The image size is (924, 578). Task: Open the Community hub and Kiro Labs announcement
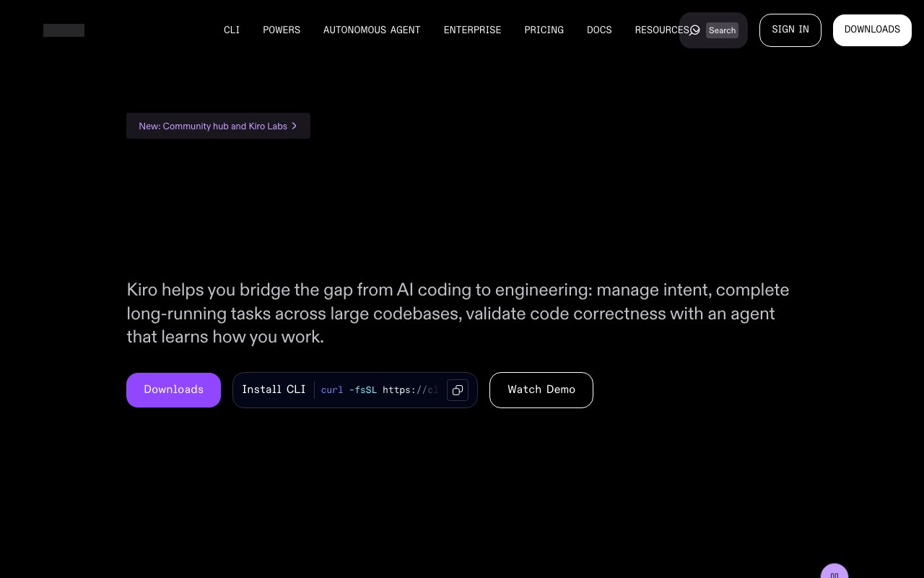tap(218, 126)
